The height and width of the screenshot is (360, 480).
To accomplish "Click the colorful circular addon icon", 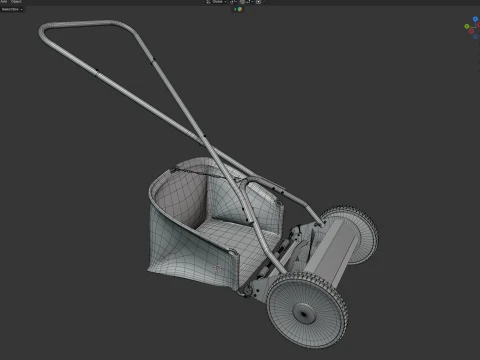I will point(240,9).
